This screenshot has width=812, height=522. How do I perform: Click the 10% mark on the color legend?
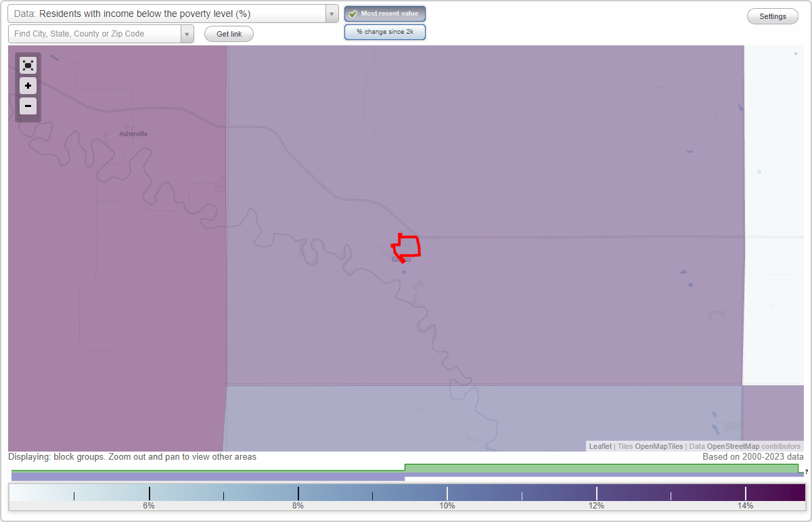447,494
